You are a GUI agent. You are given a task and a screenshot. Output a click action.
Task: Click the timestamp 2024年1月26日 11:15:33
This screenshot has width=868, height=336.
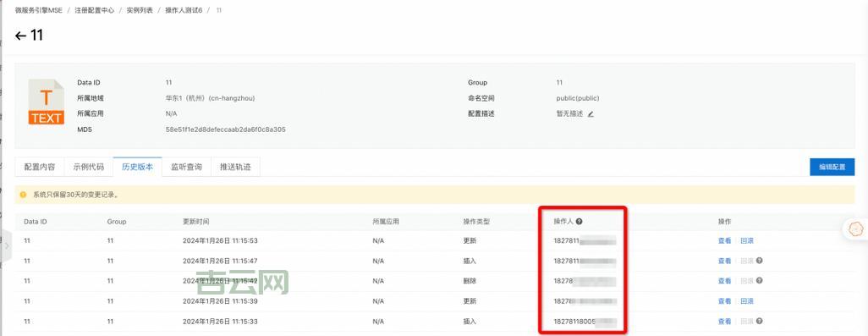tap(220, 321)
